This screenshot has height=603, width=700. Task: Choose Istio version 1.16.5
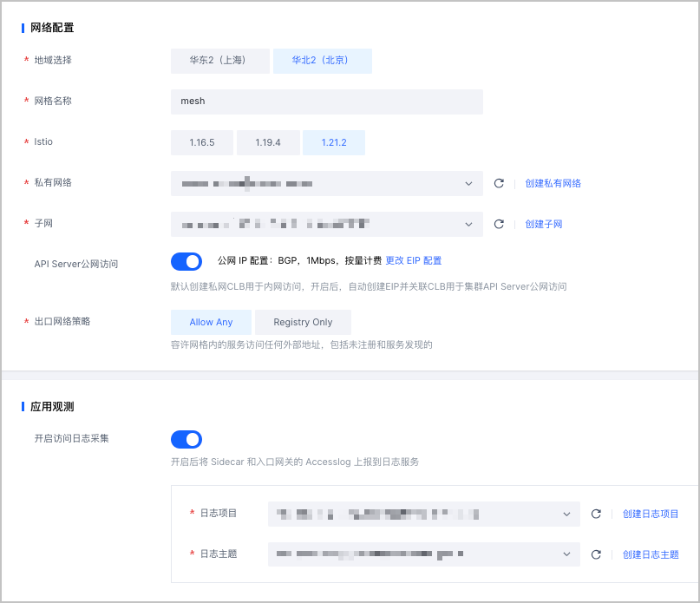coord(201,142)
